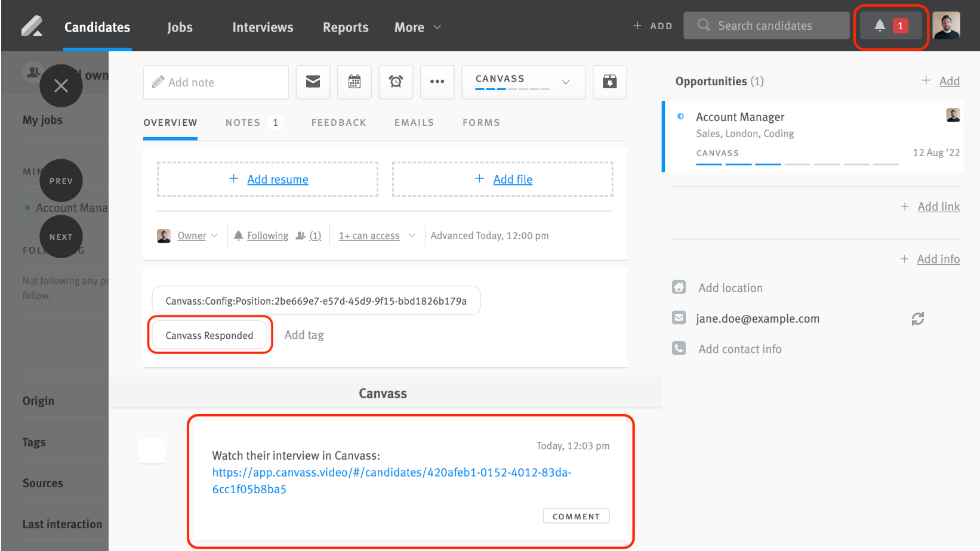Image resolution: width=980 pixels, height=551 pixels.
Task: Click the Add opportunity link
Action: coord(950,81)
